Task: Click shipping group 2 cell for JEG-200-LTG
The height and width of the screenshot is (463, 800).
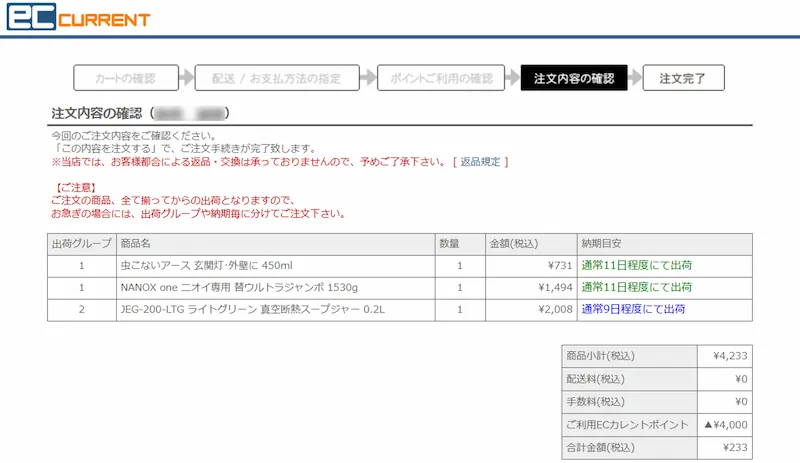Action: pos(82,310)
